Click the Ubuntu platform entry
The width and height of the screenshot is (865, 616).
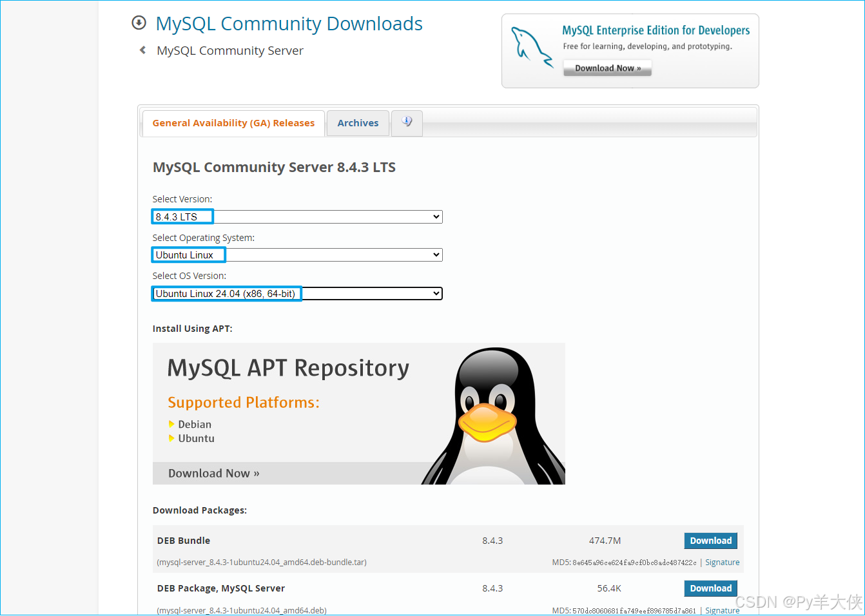(x=196, y=439)
